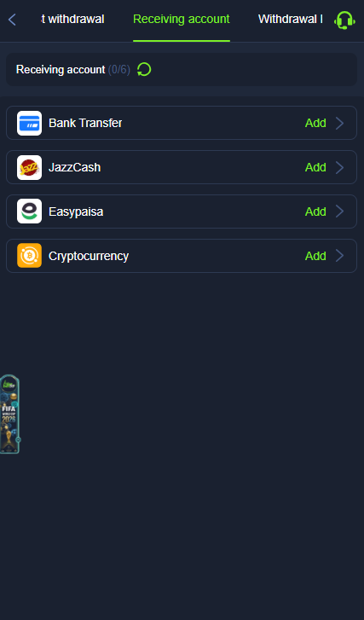Add a Bank Transfer account
364x620 pixels.
click(315, 123)
